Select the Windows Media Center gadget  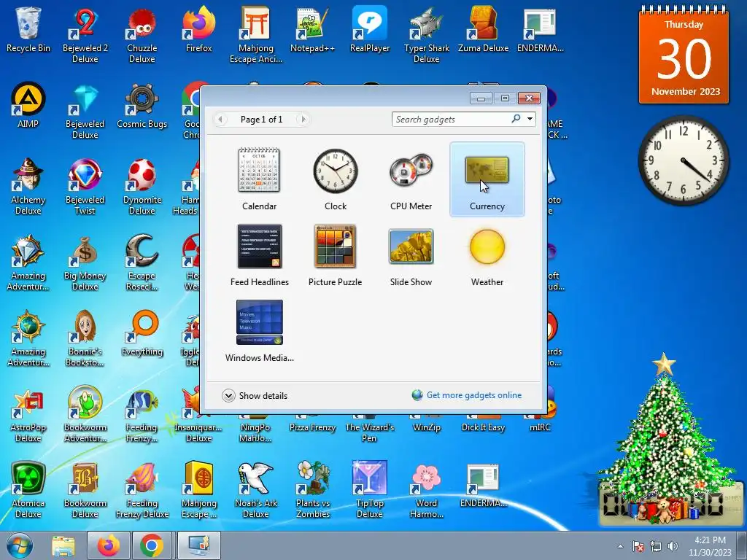[259, 331]
